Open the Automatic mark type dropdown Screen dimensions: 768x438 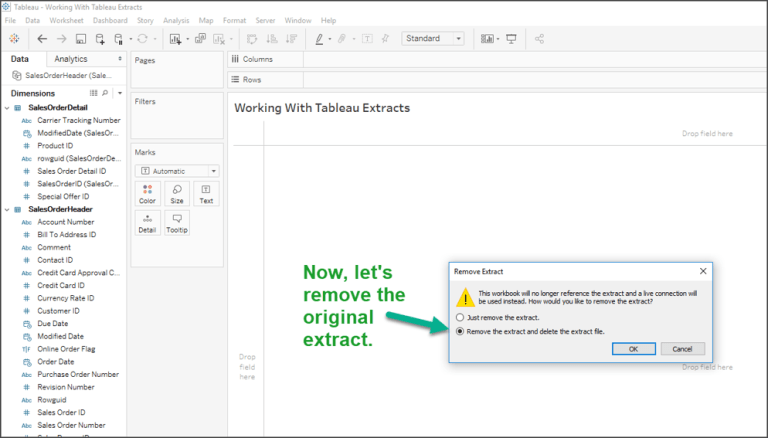[176, 171]
